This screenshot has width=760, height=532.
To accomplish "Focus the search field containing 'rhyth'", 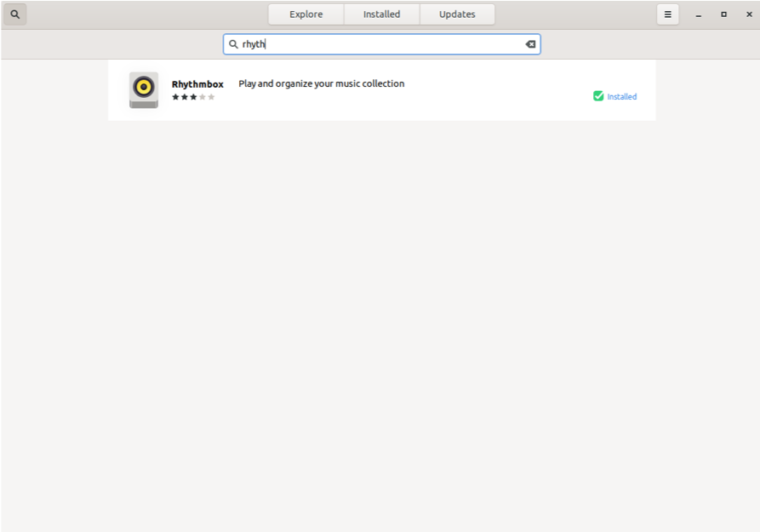I will (x=381, y=44).
